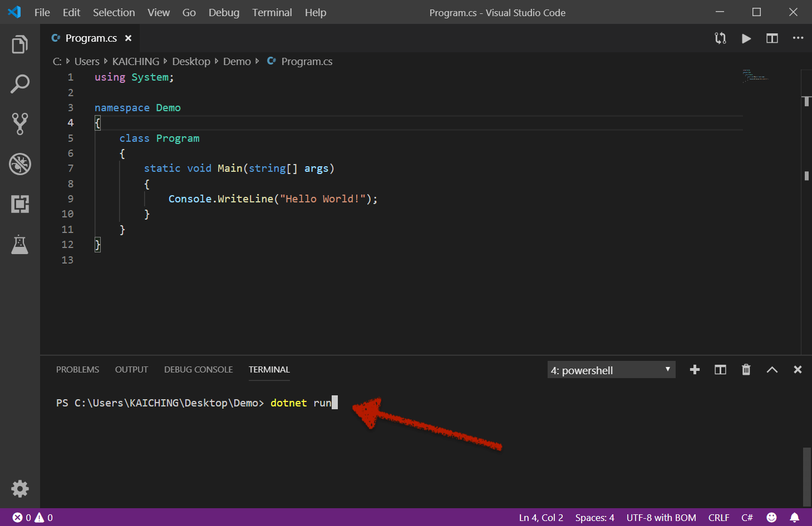Open the Extensions view
Image resolution: width=812 pixels, height=526 pixels.
tap(20, 204)
